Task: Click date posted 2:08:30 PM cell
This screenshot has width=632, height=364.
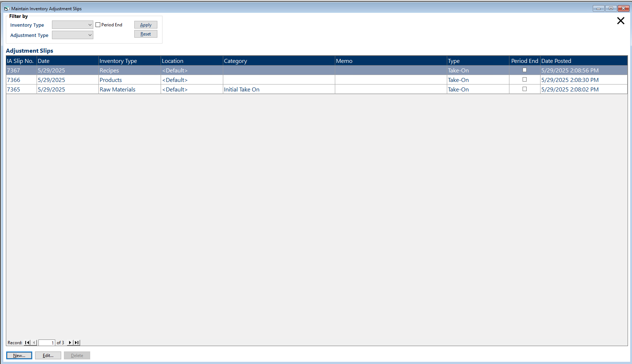Action: coord(584,80)
